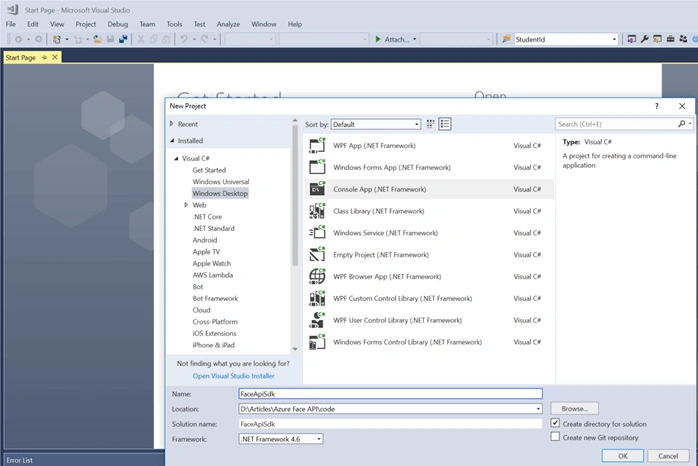Select the WPF Browser App globe icon
The height and width of the screenshot is (466, 698).
[317, 276]
